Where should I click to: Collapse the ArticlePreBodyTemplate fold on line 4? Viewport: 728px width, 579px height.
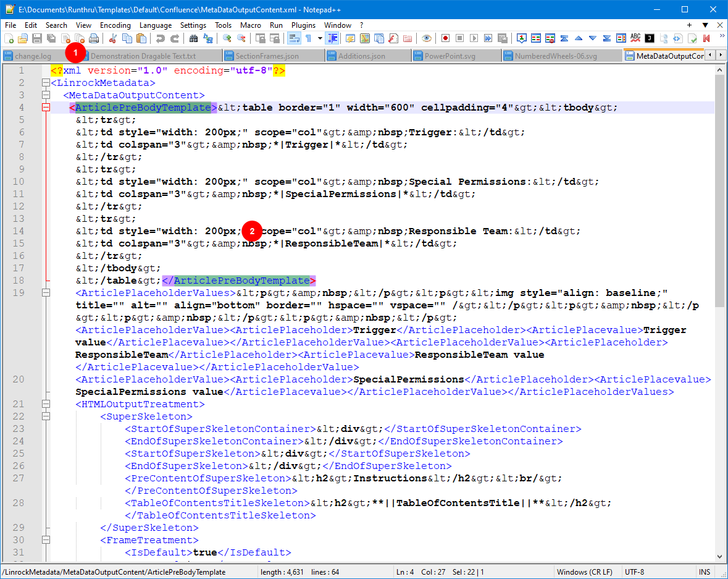click(45, 108)
